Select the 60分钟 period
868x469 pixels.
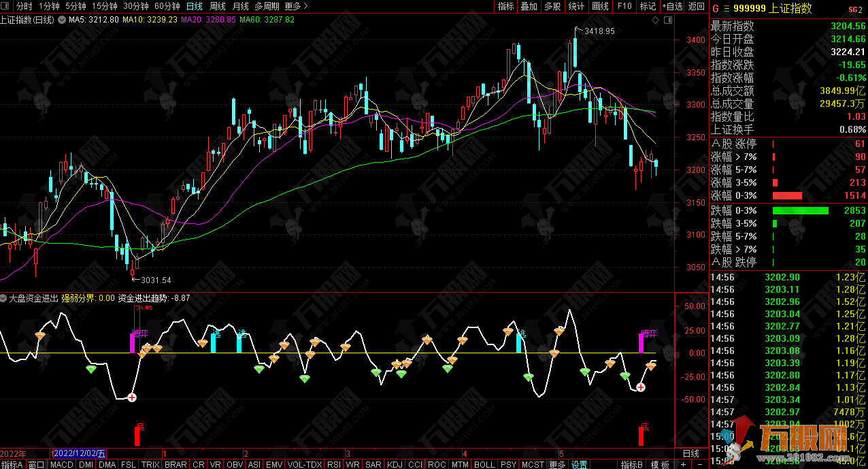click(x=167, y=6)
